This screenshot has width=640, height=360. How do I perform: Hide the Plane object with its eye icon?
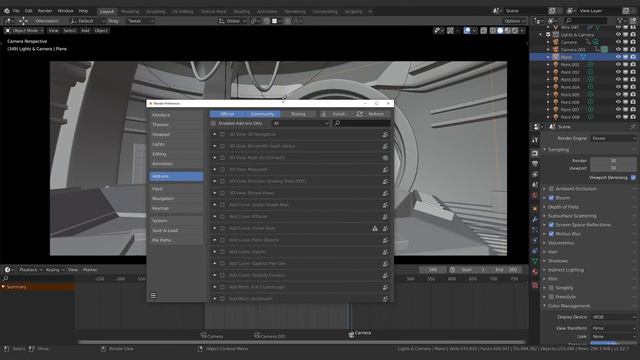[x=618, y=57]
